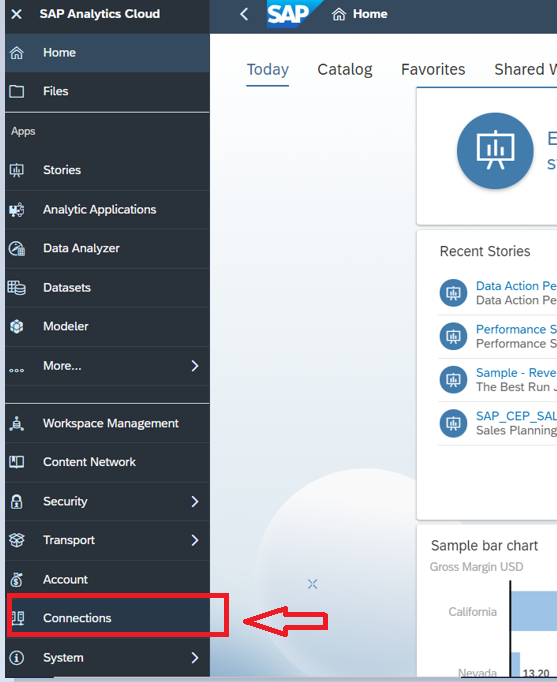Click the Connections icon

tap(17, 618)
